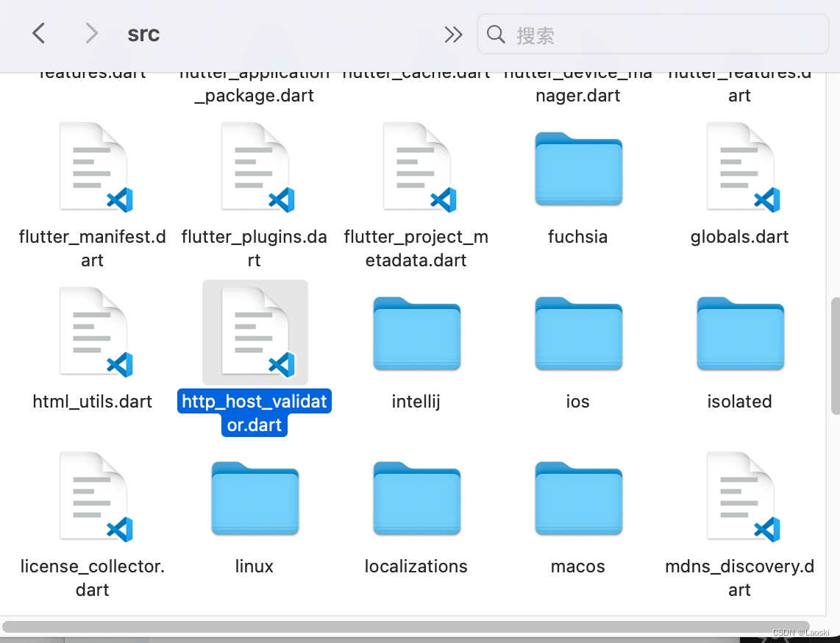Image resolution: width=840 pixels, height=643 pixels.
Task: Click the mdns_discovery.dart file name
Action: pyautogui.click(x=739, y=578)
